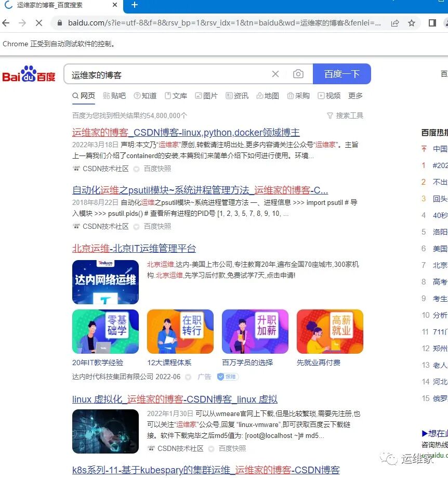Click the browser profile avatar icon

(446, 23)
